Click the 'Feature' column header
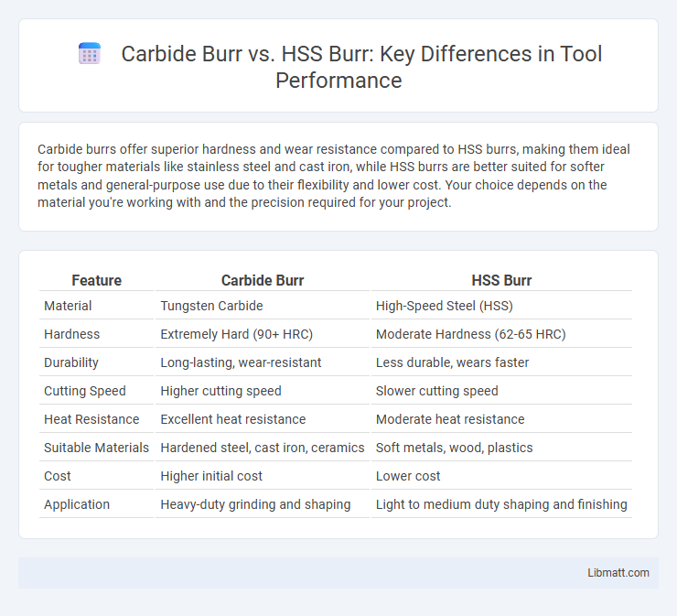Image resolution: width=677 pixels, height=616 pixels. [96, 280]
